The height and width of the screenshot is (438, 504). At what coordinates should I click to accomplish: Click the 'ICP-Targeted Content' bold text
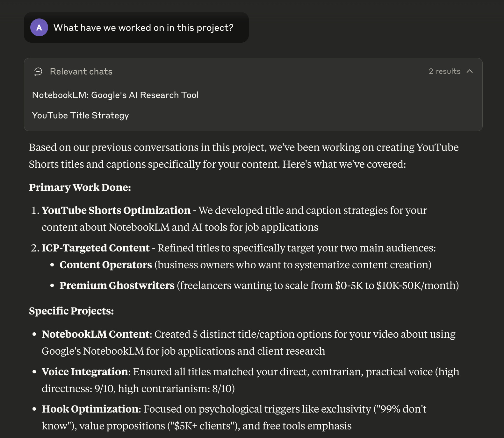[96, 248]
